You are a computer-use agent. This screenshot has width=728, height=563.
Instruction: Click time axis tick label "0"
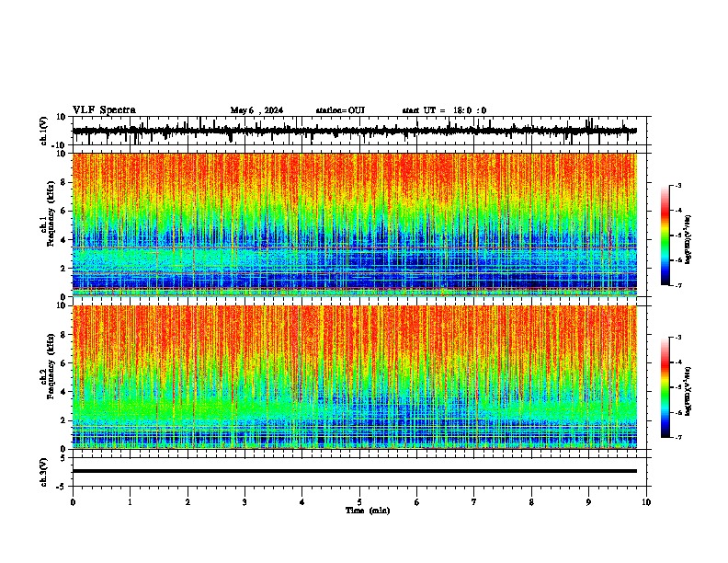click(73, 502)
